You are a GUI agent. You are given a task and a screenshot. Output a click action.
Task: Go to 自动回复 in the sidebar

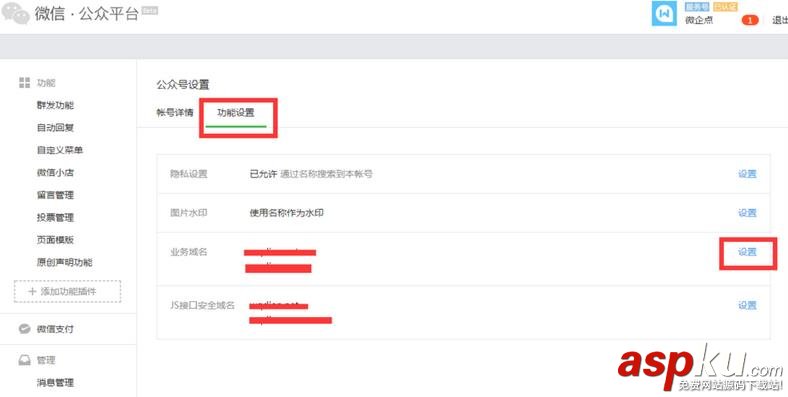tap(55, 128)
